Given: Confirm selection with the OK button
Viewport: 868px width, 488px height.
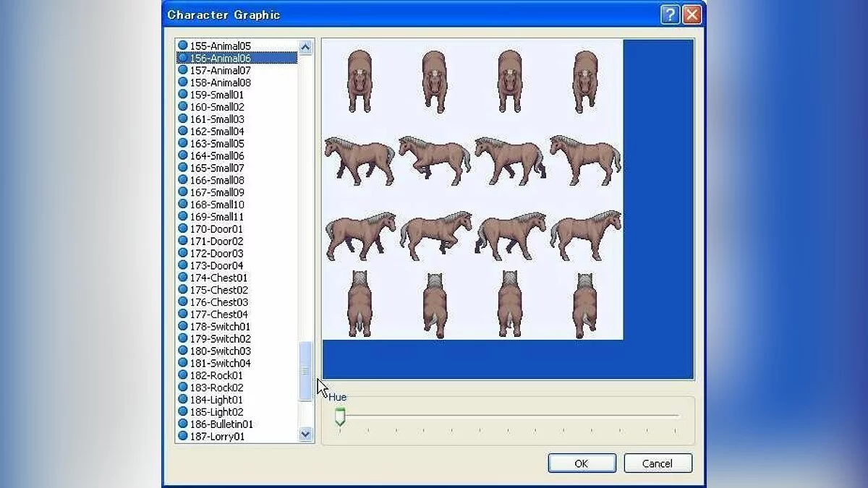Looking at the screenshot, I should (x=582, y=463).
